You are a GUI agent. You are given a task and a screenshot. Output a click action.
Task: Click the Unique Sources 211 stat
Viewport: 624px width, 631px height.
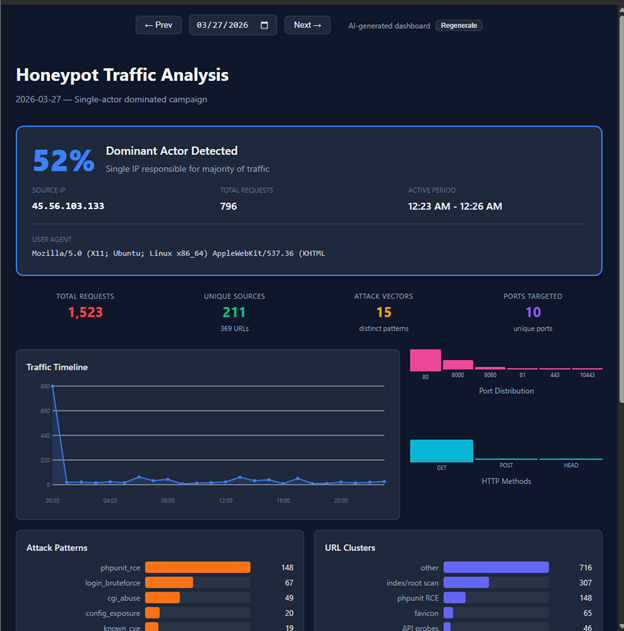(234, 312)
